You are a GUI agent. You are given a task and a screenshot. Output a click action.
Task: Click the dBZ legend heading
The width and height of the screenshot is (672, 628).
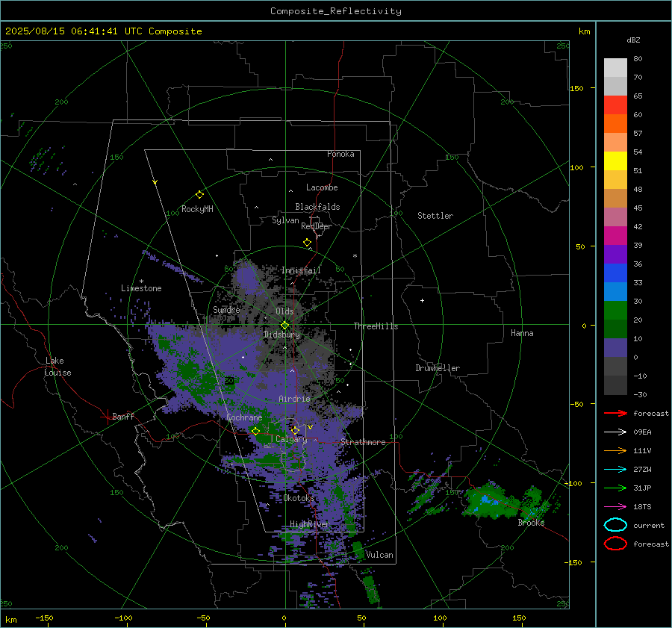coord(633,40)
